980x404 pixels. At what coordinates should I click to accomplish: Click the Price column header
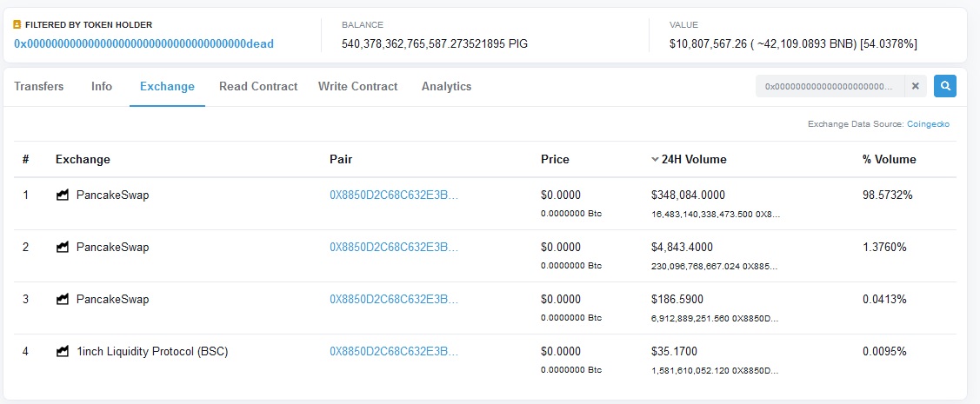pyautogui.click(x=555, y=159)
